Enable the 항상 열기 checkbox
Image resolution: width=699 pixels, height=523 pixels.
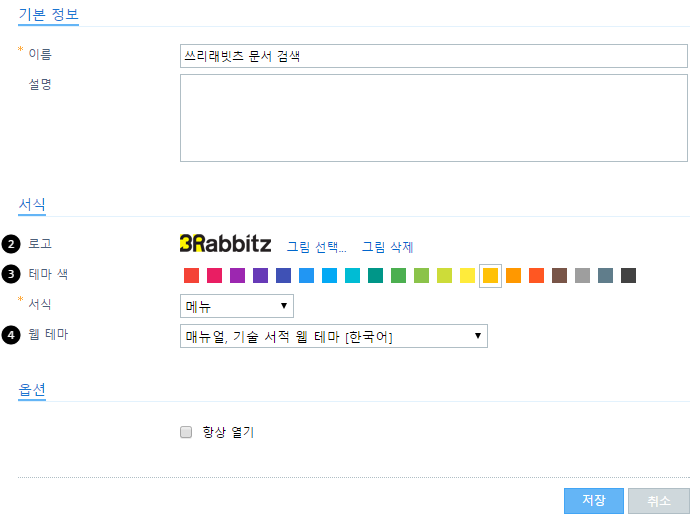coord(186,432)
